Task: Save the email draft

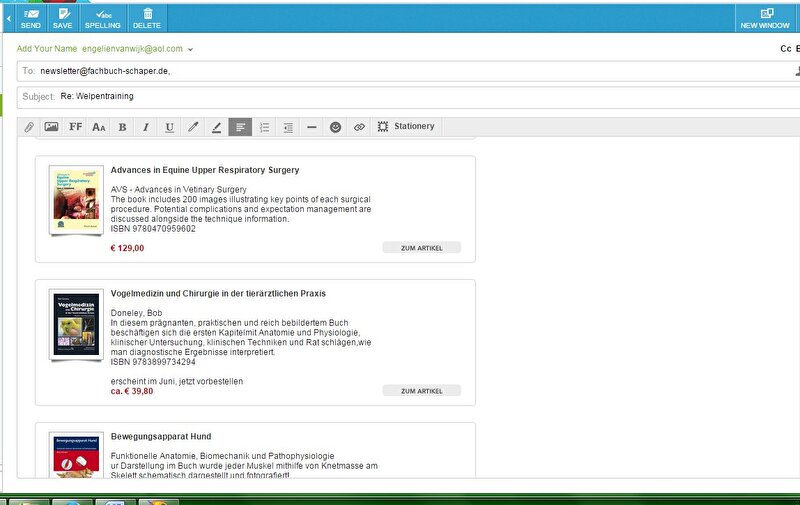Action: point(62,17)
